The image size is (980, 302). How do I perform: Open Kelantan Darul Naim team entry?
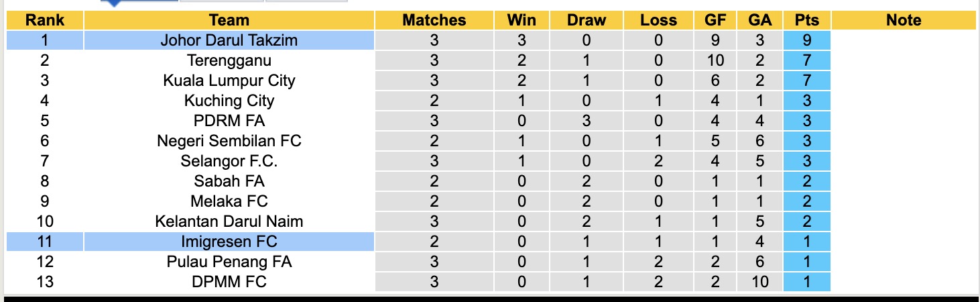click(229, 221)
